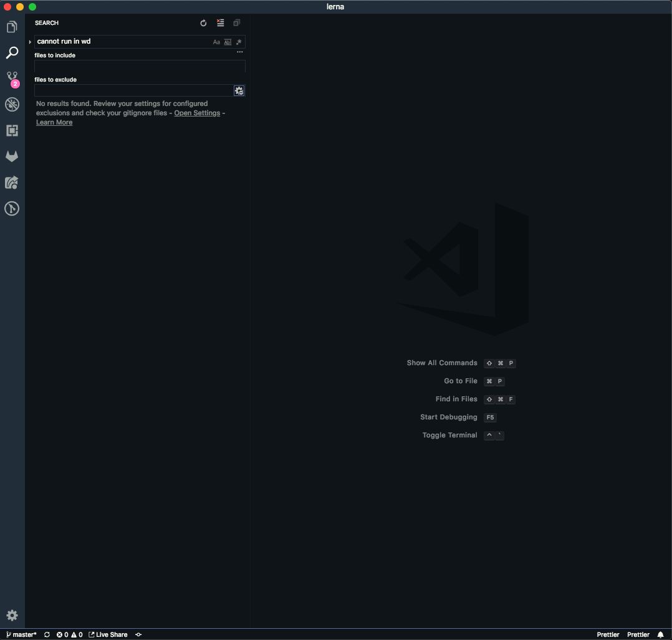Click the Toggle Terminal shortcut text
This screenshot has height=640, width=672.
point(449,435)
